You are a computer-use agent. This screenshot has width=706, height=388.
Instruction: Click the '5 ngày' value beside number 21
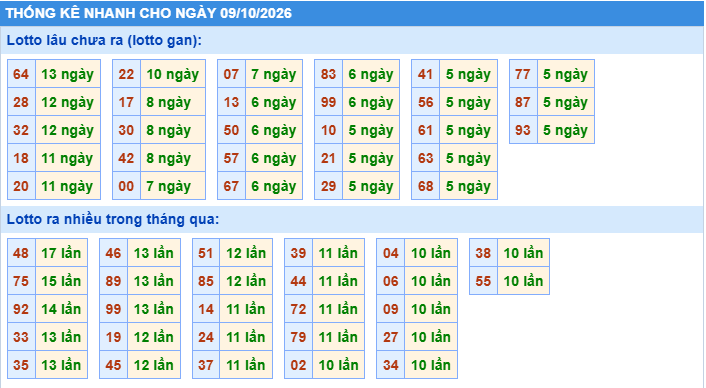371,158
